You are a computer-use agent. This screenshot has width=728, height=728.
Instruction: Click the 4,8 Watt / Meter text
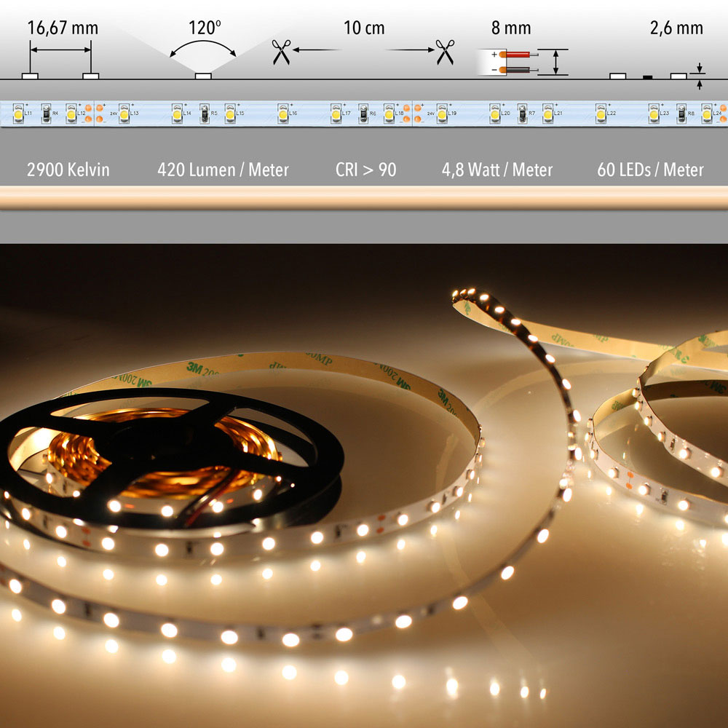(x=496, y=170)
